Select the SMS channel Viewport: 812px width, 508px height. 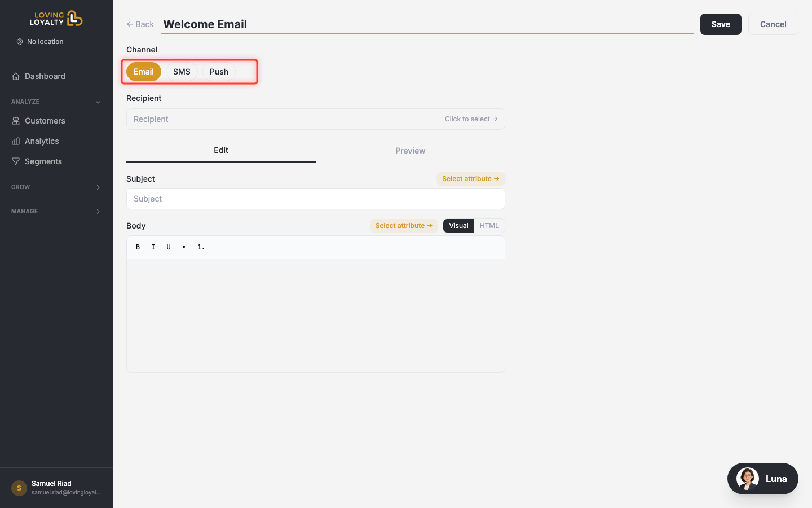182,72
